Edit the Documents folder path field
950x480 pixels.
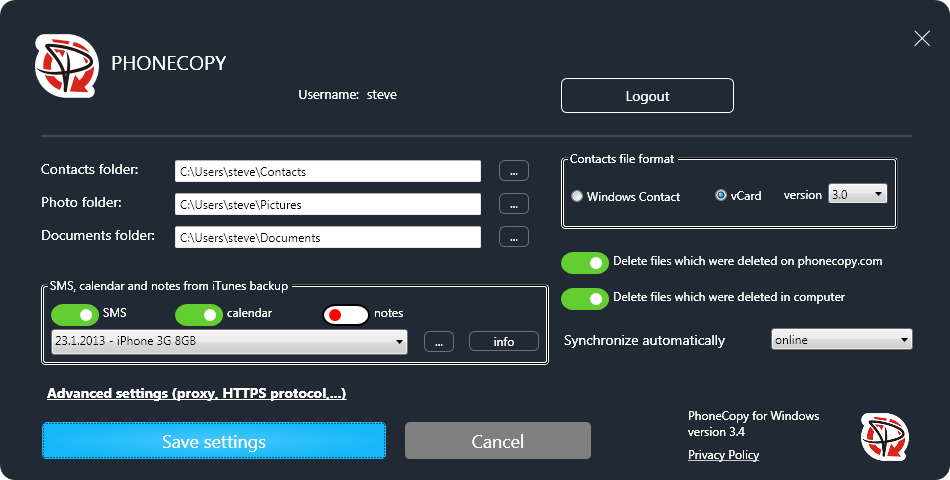pyautogui.click(x=328, y=237)
